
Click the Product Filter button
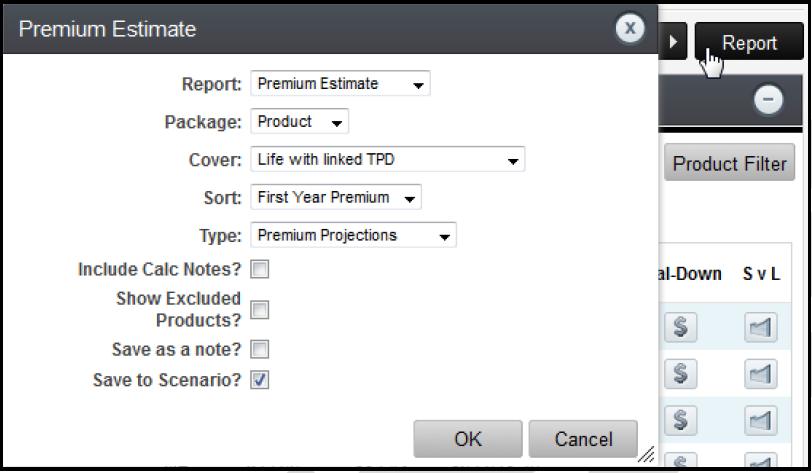[x=729, y=163]
